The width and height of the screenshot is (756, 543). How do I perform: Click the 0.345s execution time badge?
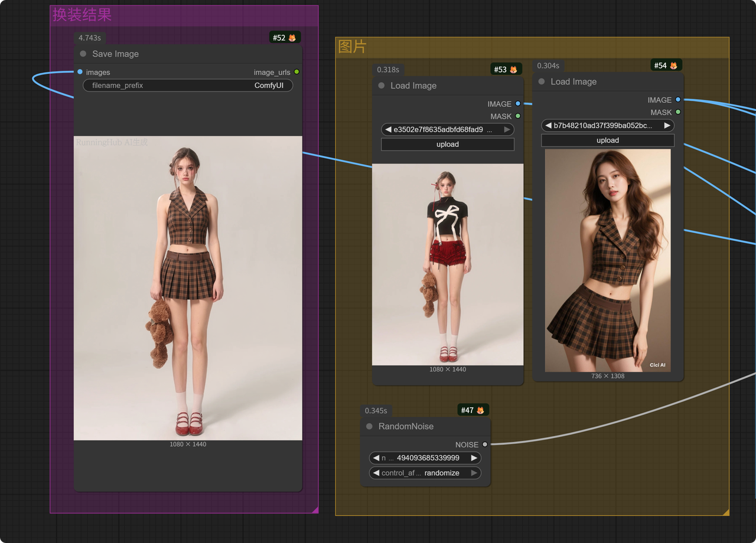pos(376,410)
